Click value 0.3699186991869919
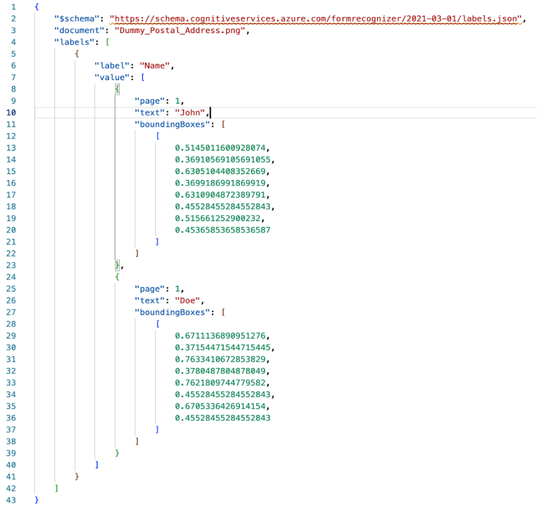 click(x=220, y=183)
